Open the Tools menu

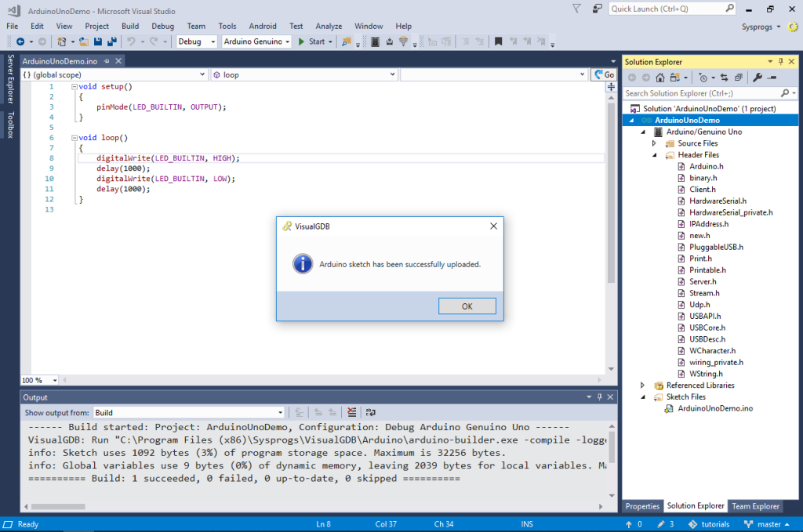[x=227, y=26]
